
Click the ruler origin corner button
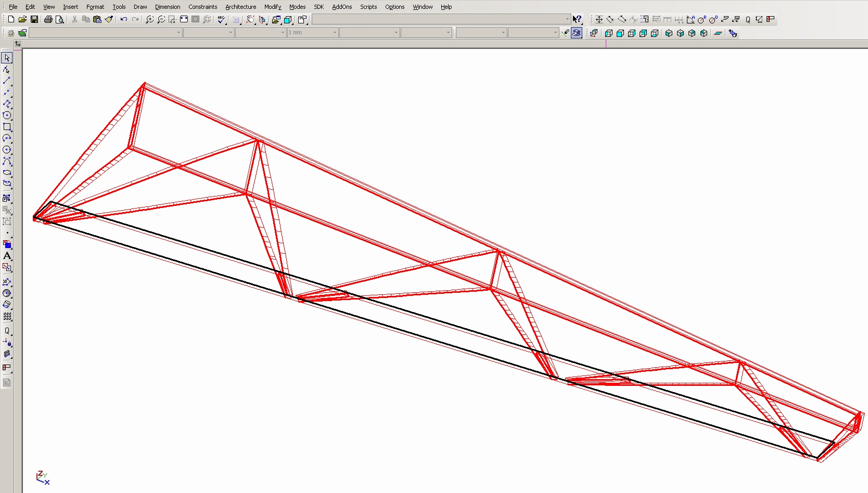coord(18,44)
